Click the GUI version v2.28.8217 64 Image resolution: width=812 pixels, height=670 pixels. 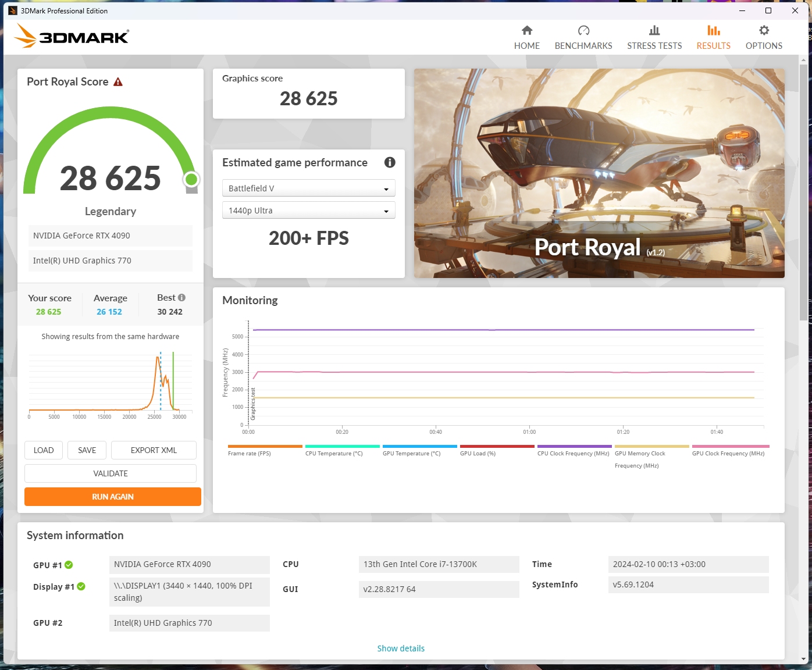pyautogui.click(x=439, y=589)
